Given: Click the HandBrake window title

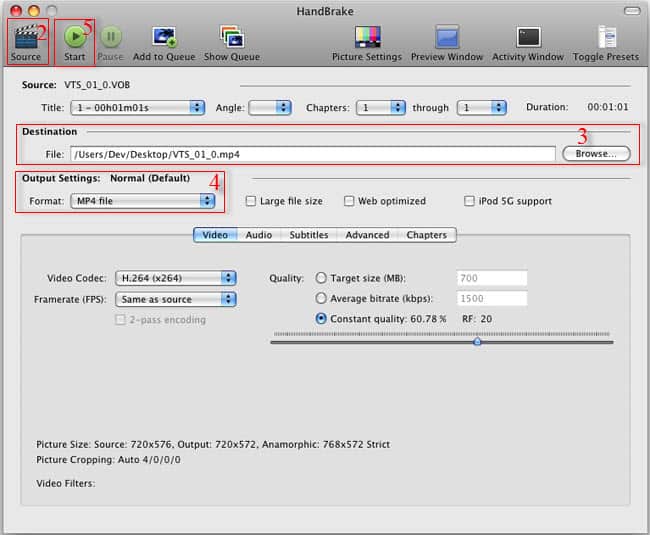Looking at the screenshot, I should [x=325, y=11].
